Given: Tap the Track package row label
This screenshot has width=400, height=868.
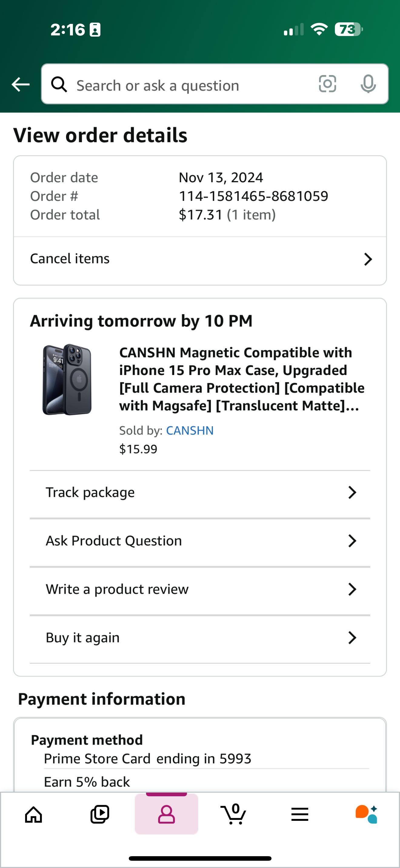Looking at the screenshot, I should click(x=90, y=493).
